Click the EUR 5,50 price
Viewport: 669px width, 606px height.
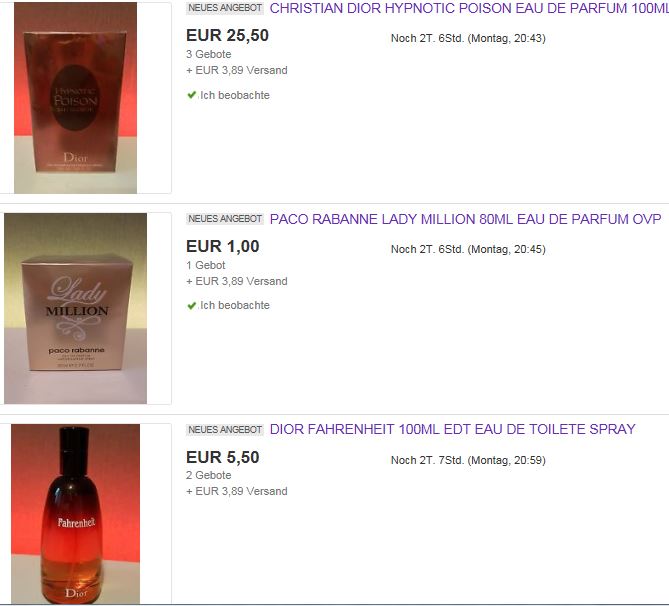[x=223, y=457]
